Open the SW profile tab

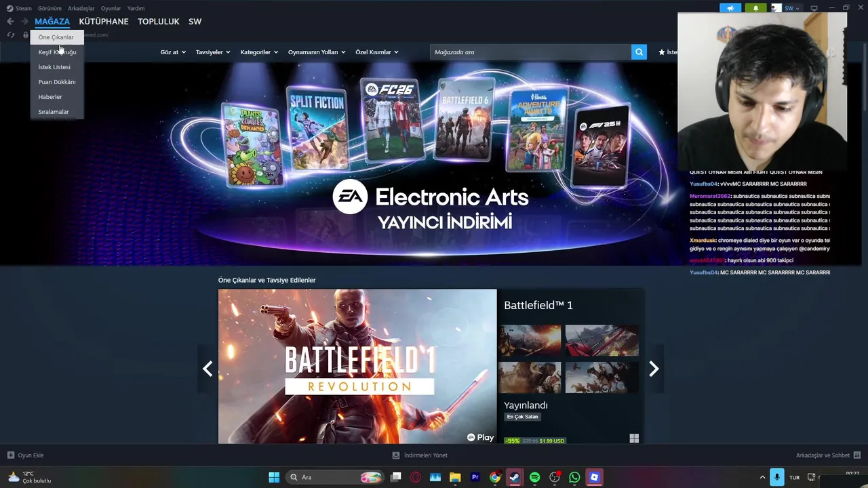tap(195, 22)
